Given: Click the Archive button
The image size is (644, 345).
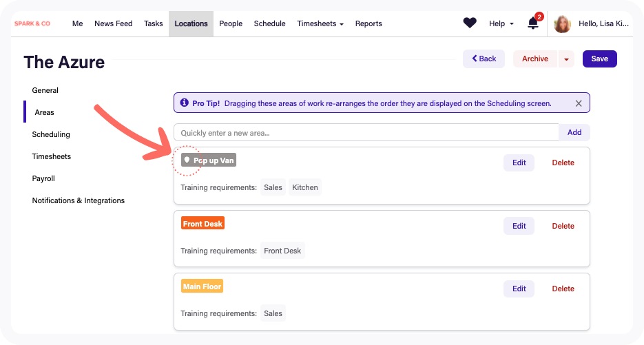Looking at the screenshot, I should [534, 59].
